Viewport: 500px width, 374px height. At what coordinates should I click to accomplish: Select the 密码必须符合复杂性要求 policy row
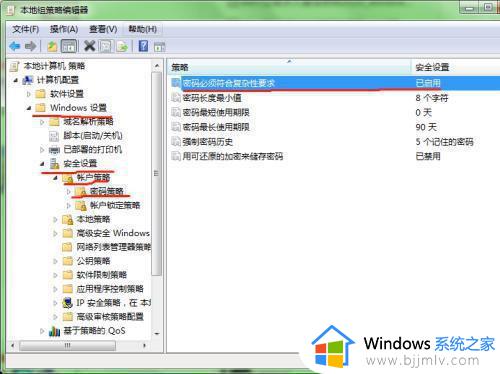tap(335, 83)
